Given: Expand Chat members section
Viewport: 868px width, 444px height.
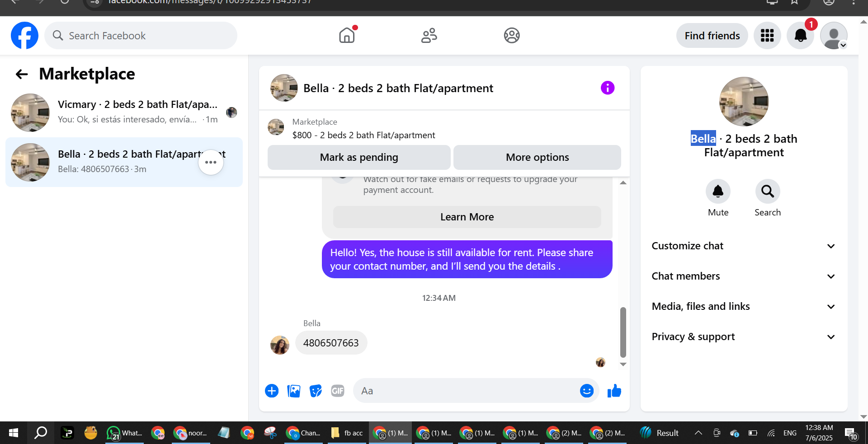Looking at the screenshot, I should [744, 276].
